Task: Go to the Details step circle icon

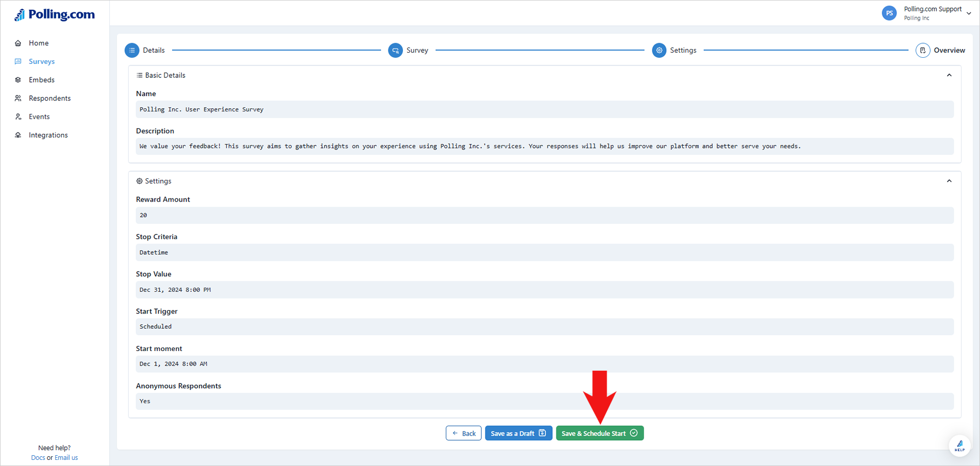Action: (132, 50)
